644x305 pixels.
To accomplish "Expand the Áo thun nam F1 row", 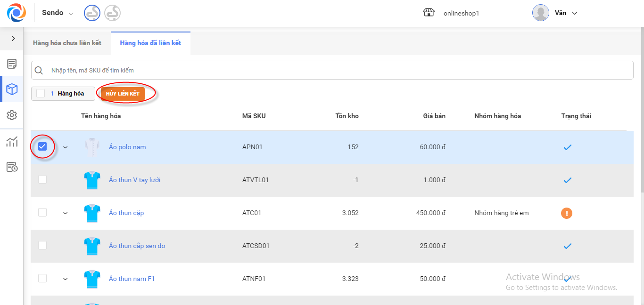I will click(x=66, y=279).
